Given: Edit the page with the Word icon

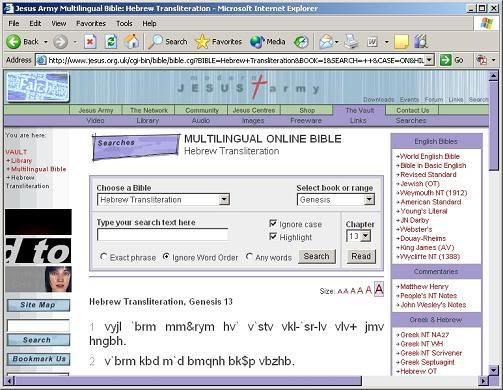Looking at the screenshot, I should 372,42.
